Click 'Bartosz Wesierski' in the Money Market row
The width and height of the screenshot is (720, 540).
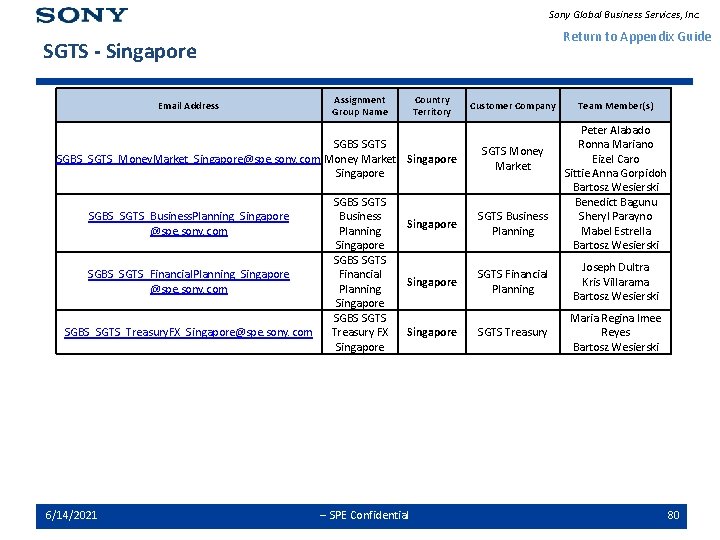coord(616,187)
